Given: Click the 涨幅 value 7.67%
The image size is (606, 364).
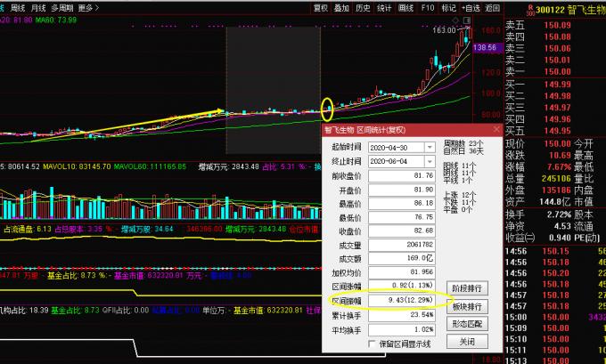Looking at the screenshot, I should pyautogui.click(x=559, y=167).
